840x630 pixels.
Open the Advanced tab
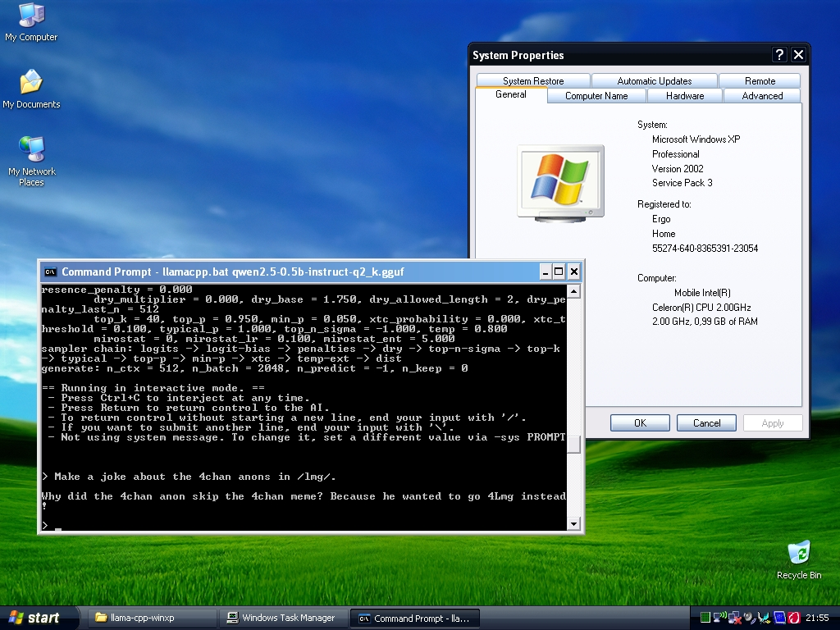[762, 96]
